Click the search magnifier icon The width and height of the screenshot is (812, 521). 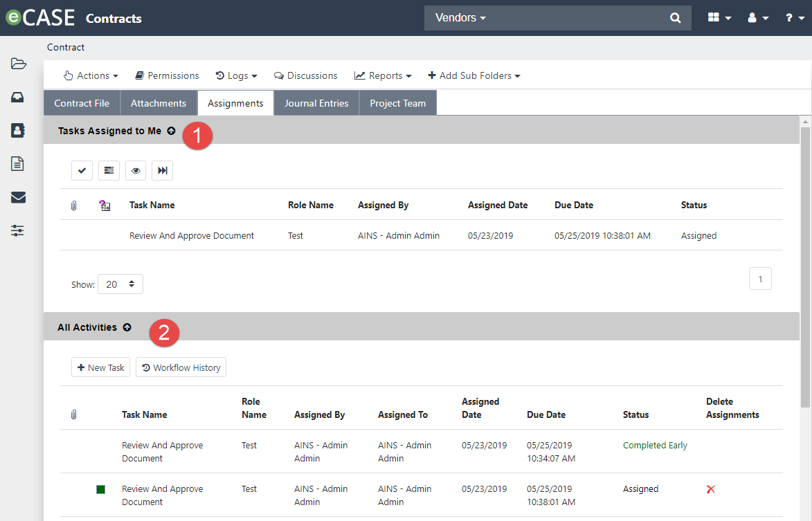[x=676, y=17]
